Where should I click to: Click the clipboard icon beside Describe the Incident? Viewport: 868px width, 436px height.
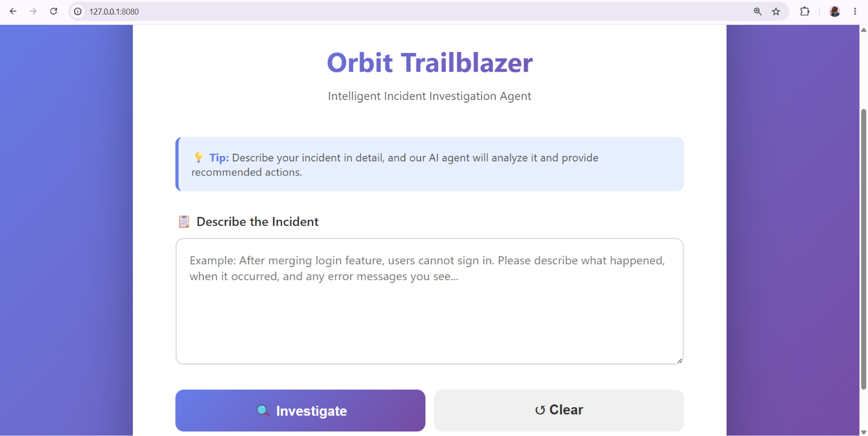(x=184, y=221)
